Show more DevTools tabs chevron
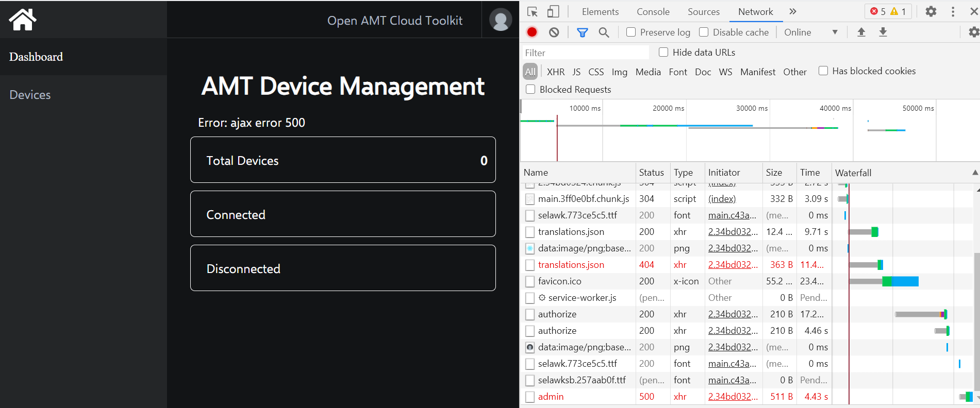This screenshot has height=408, width=980. pyautogui.click(x=793, y=11)
